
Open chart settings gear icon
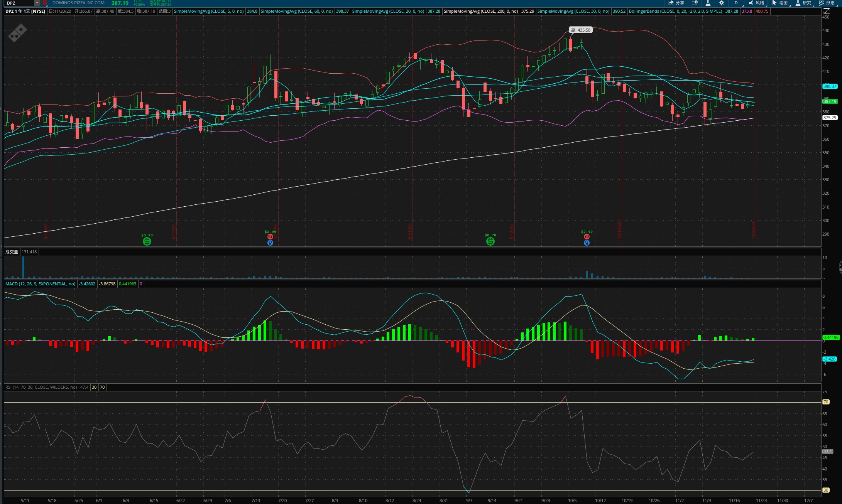[x=722, y=3]
